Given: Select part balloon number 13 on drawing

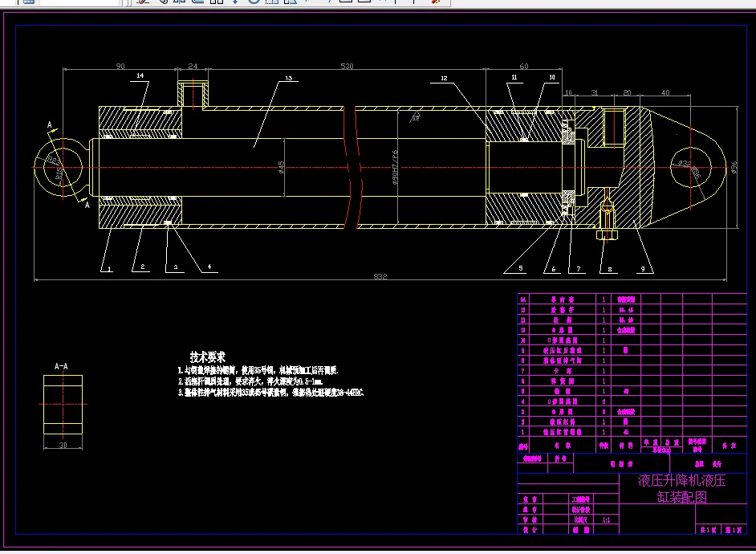Looking at the screenshot, I should coord(289,78).
